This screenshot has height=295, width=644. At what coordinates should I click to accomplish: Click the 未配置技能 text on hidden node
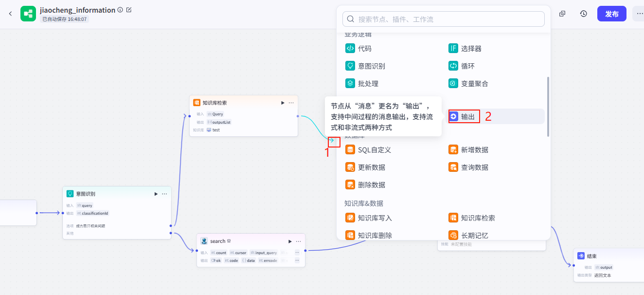pos(461,244)
